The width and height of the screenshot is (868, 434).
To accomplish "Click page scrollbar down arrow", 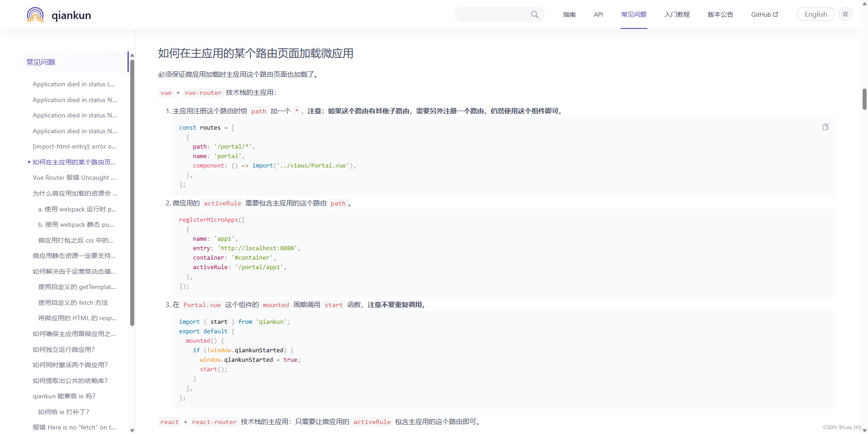I will [864, 430].
